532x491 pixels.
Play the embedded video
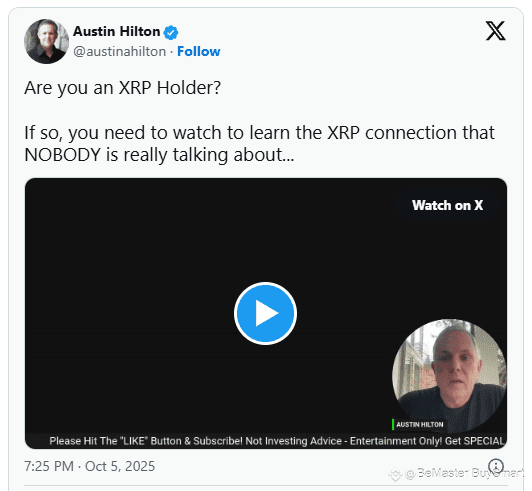265,313
